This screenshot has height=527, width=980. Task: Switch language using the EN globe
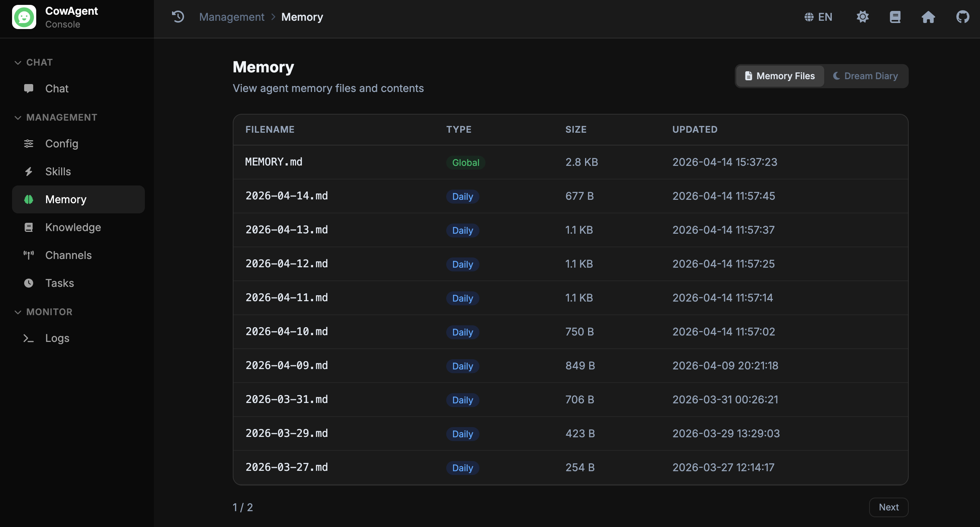pyautogui.click(x=818, y=17)
